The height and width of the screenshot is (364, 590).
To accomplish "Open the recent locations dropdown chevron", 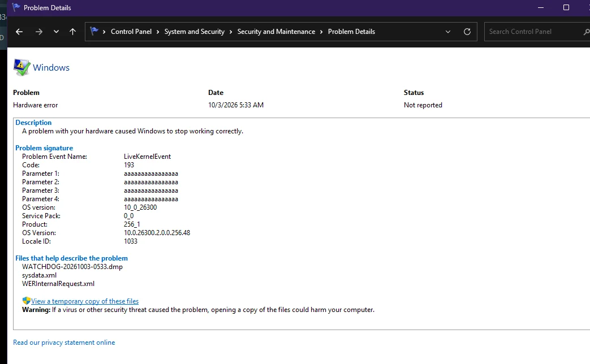I will coord(56,32).
